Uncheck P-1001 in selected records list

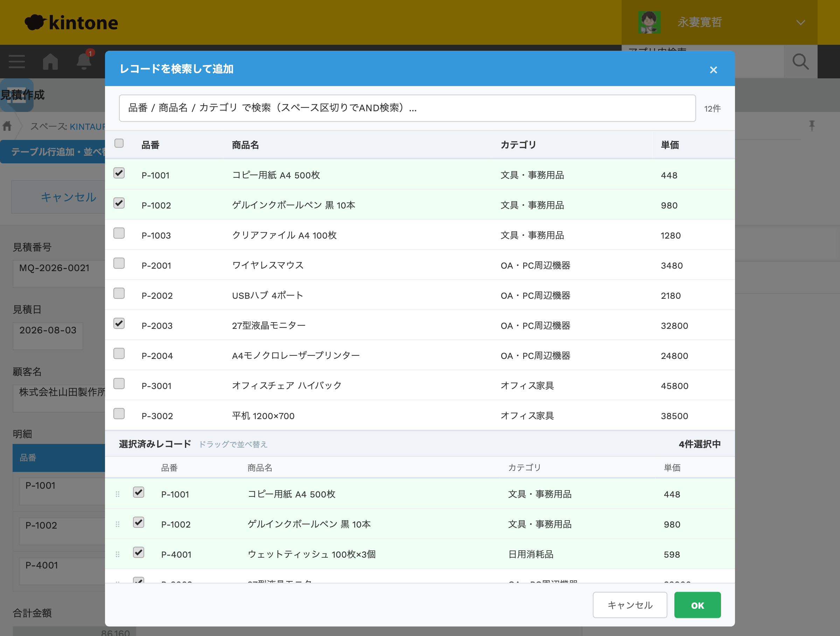pyautogui.click(x=139, y=492)
